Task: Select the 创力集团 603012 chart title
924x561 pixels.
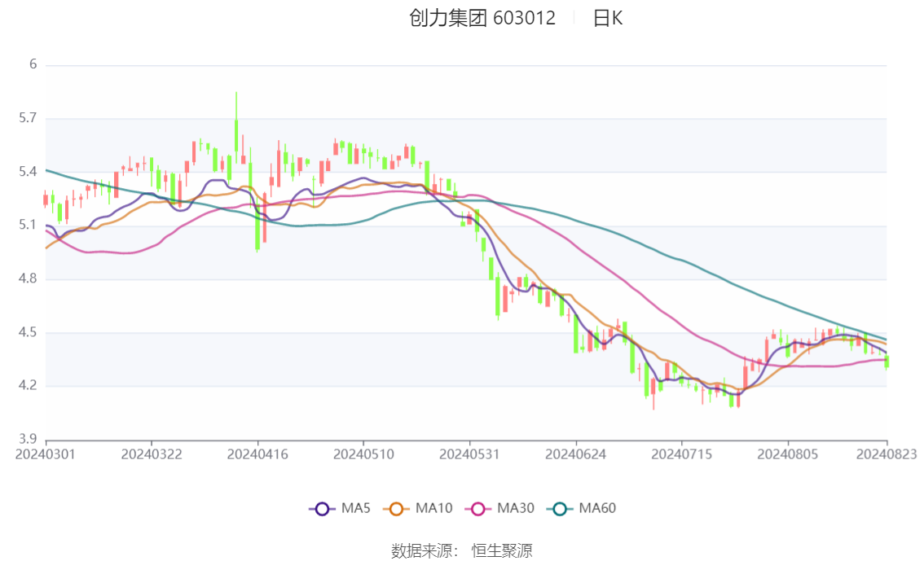Action: click(482, 18)
